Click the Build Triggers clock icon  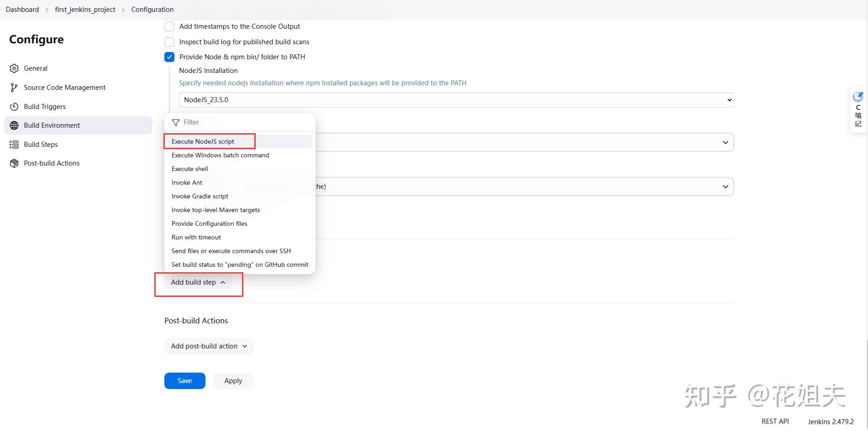(14, 106)
